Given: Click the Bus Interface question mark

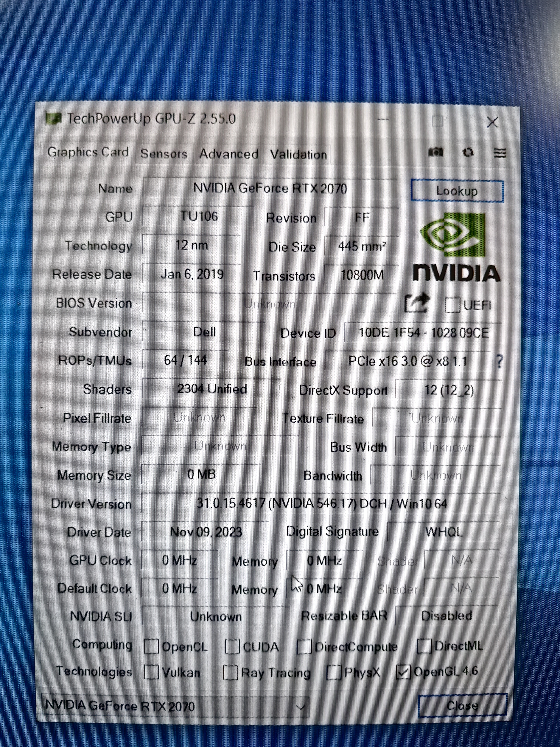Looking at the screenshot, I should [499, 362].
